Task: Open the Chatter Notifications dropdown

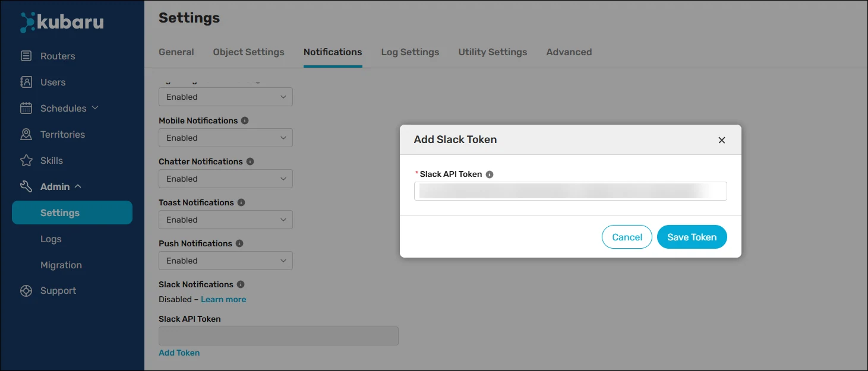Action: pyautogui.click(x=226, y=179)
